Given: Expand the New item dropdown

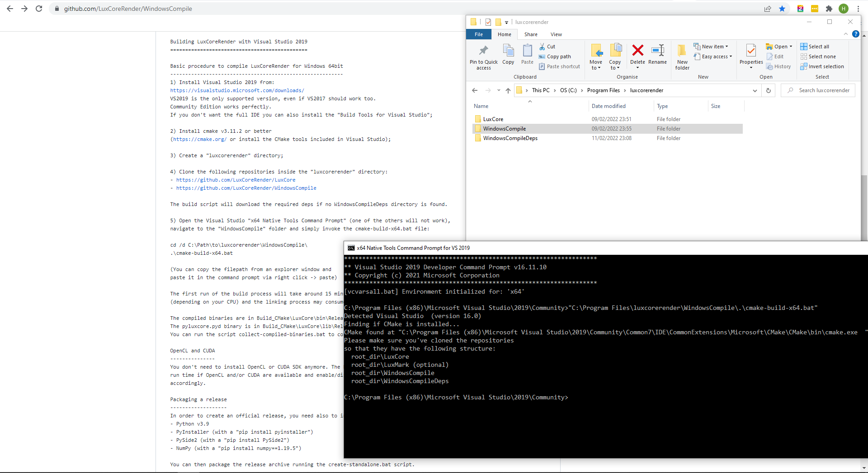Looking at the screenshot, I should point(712,47).
